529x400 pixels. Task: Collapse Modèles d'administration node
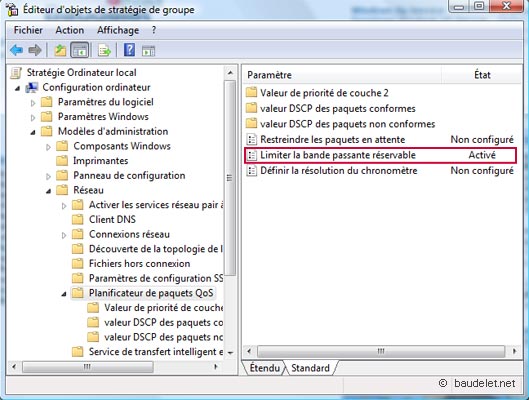[33, 133]
